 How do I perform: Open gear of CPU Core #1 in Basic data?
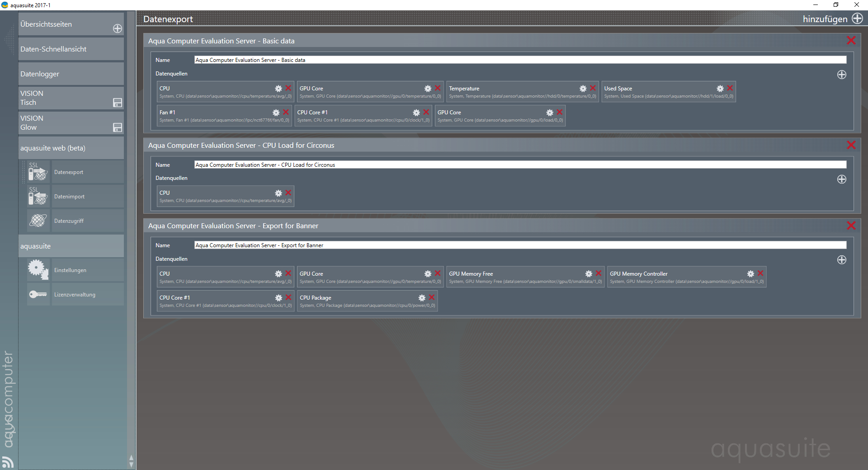click(x=416, y=113)
